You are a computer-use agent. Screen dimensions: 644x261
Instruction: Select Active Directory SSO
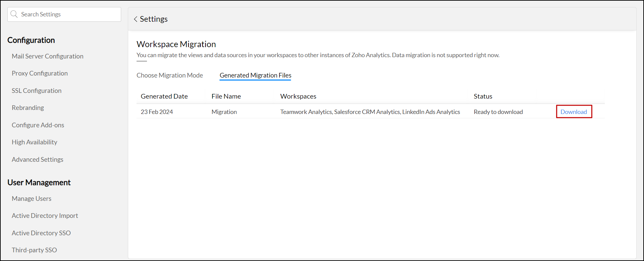pos(41,233)
